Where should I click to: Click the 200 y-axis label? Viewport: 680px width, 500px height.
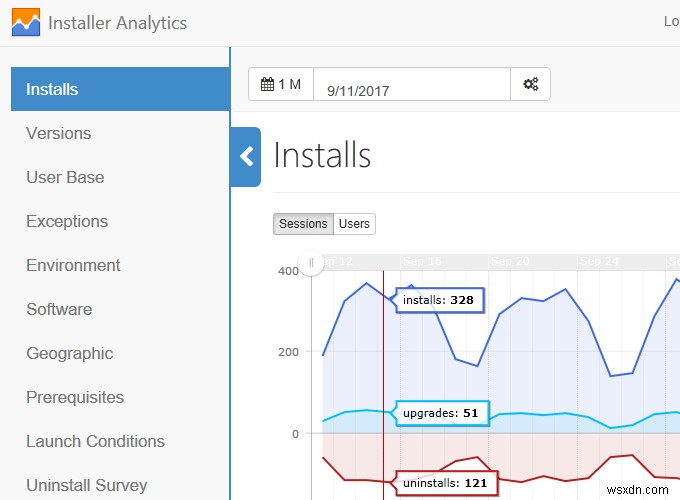288,352
